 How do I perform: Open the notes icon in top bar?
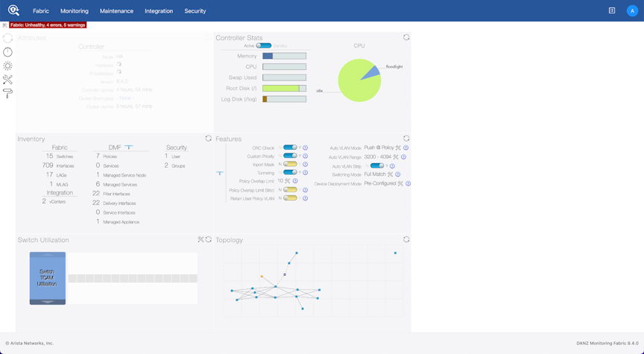(x=612, y=10)
